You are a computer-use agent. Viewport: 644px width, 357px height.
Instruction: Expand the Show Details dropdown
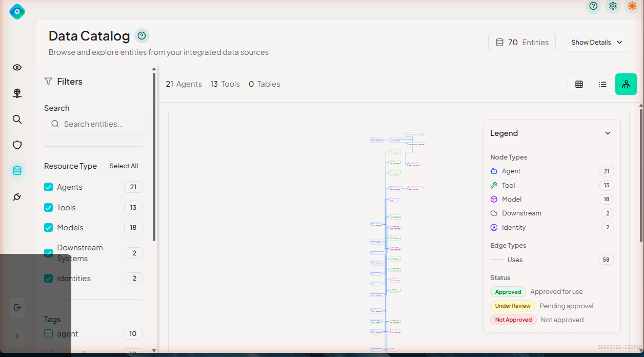click(x=597, y=43)
